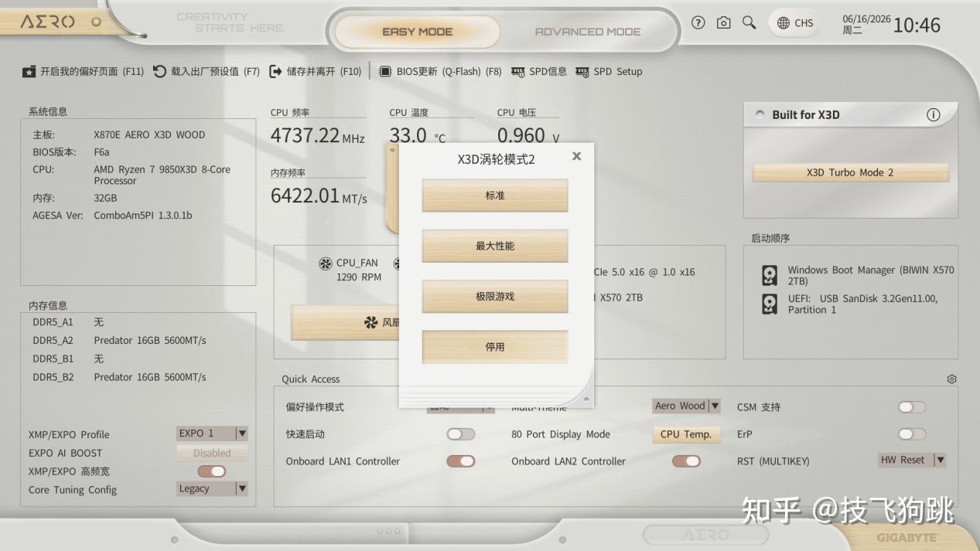Toggle 快速启动 fast boot switch
Screen dimensions: 980x551
pos(461,434)
